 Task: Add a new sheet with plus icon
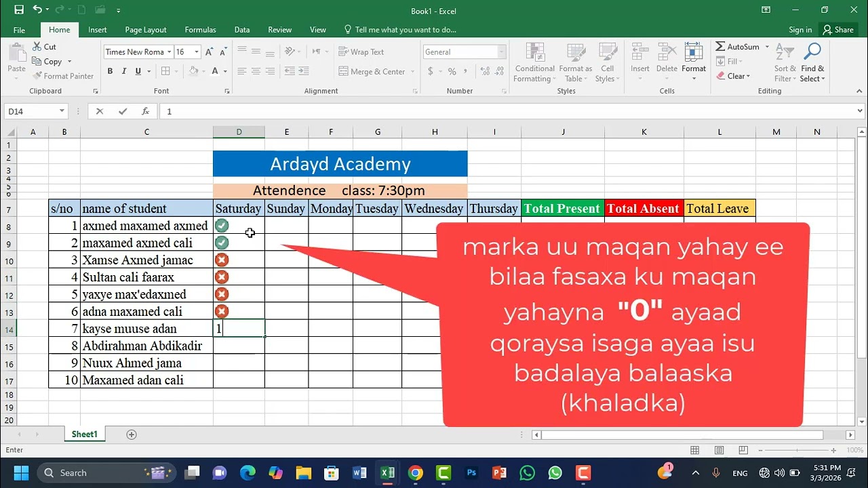(132, 434)
